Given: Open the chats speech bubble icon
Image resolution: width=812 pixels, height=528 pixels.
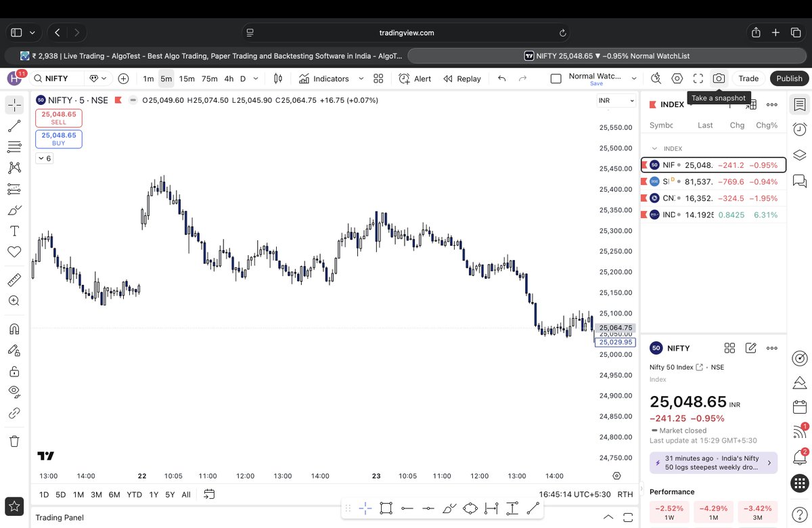Looking at the screenshot, I should pos(799,181).
